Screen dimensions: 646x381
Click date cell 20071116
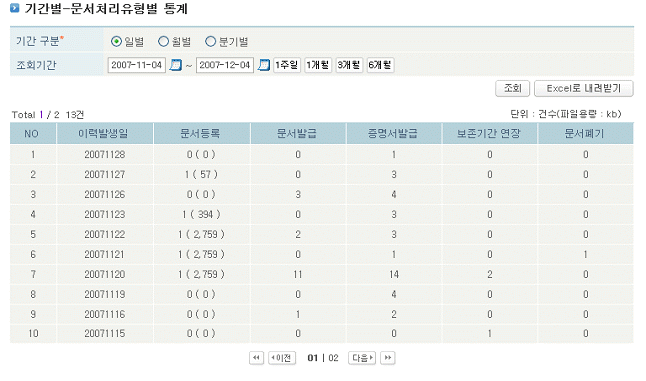(x=105, y=314)
